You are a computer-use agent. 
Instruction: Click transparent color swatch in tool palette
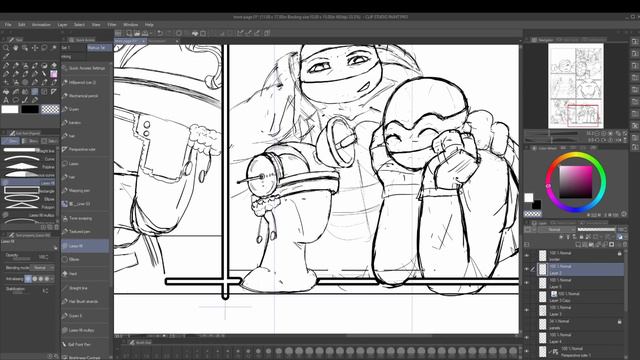click(x=50, y=109)
